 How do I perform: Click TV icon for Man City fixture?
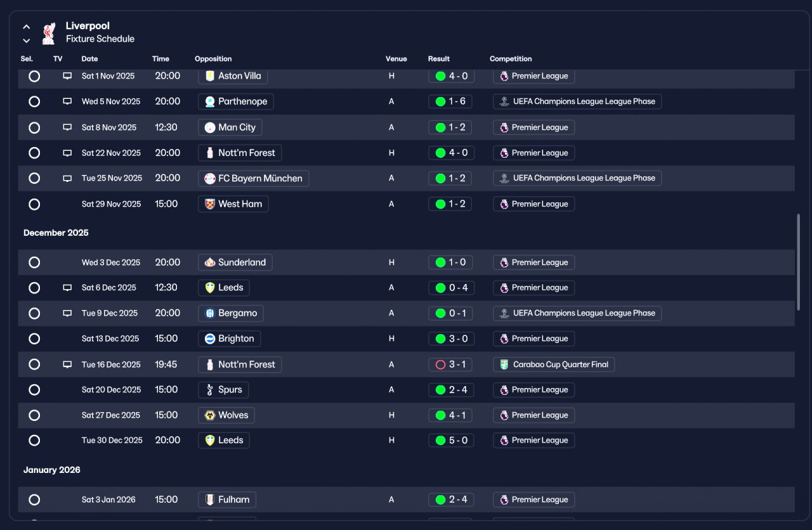tap(67, 127)
